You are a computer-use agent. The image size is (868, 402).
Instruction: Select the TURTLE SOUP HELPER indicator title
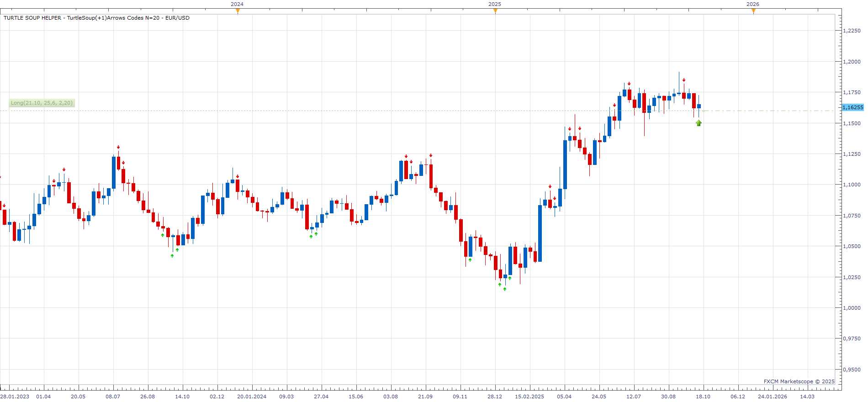click(x=96, y=18)
